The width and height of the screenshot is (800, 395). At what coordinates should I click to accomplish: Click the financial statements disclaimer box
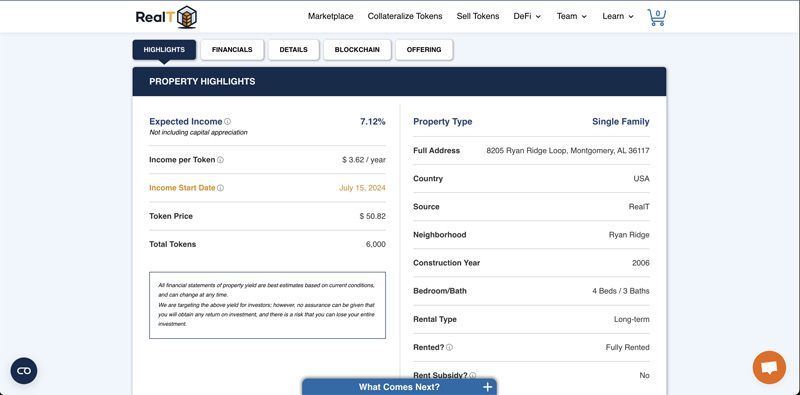pyautogui.click(x=267, y=305)
